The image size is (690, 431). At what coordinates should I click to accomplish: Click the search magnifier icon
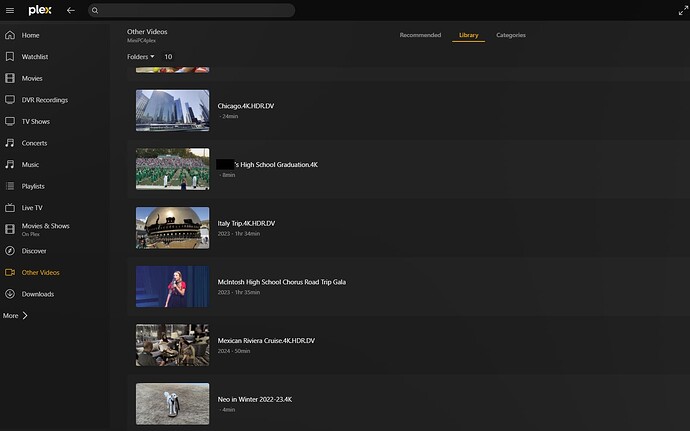pos(95,11)
